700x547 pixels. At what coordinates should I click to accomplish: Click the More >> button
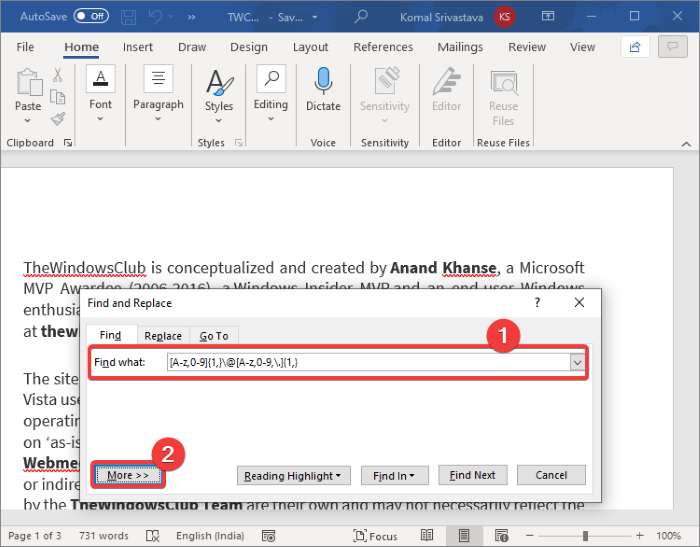128,475
